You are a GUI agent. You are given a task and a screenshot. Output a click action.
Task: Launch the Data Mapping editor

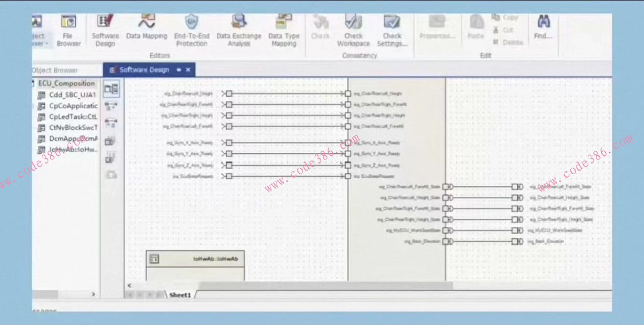[x=147, y=28]
